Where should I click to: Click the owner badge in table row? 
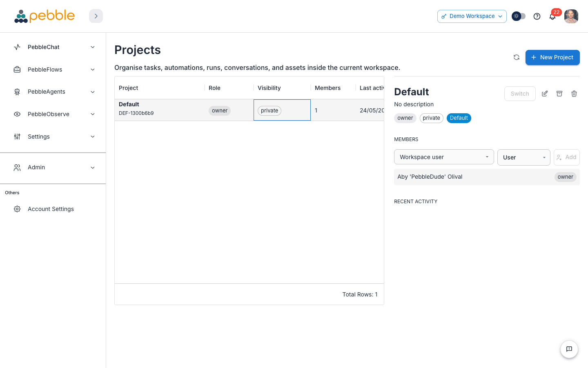click(220, 111)
